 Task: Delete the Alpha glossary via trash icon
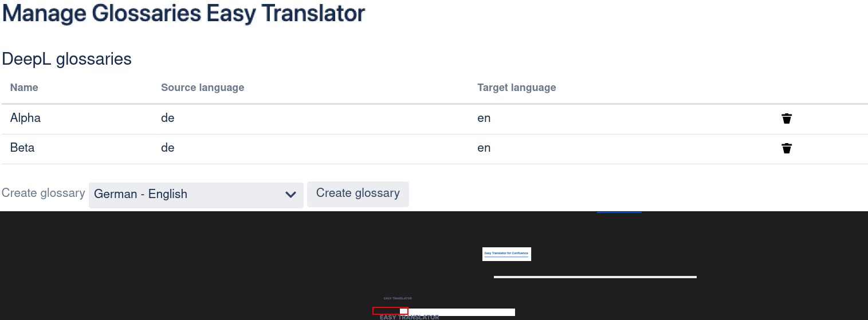coord(787,118)
